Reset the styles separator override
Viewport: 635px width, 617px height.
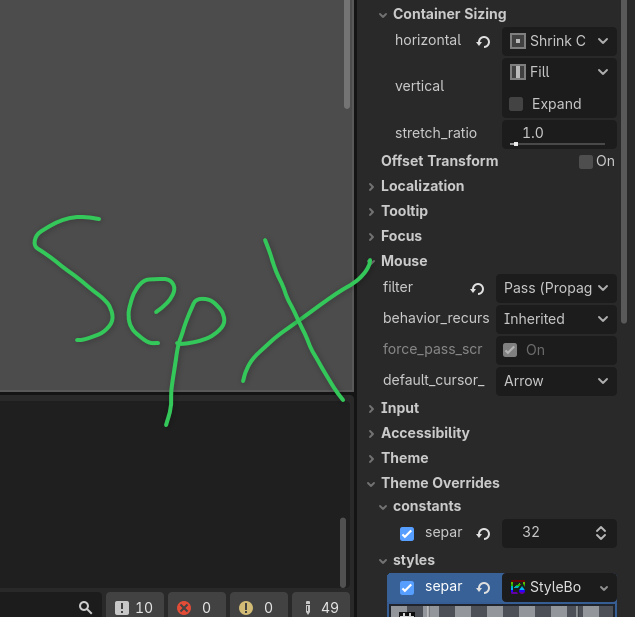pyautogui.click(x=483, y=587)
